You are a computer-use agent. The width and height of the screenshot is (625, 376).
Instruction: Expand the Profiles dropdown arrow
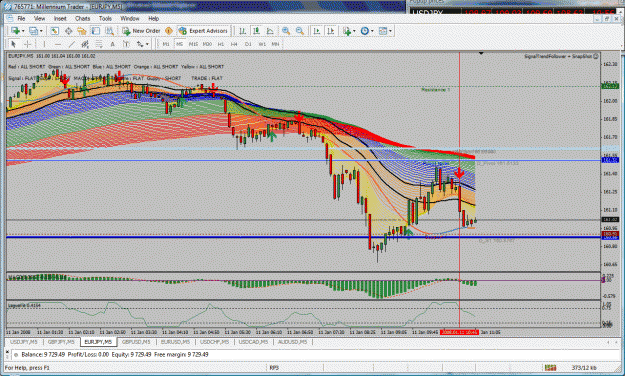point(41,31)
